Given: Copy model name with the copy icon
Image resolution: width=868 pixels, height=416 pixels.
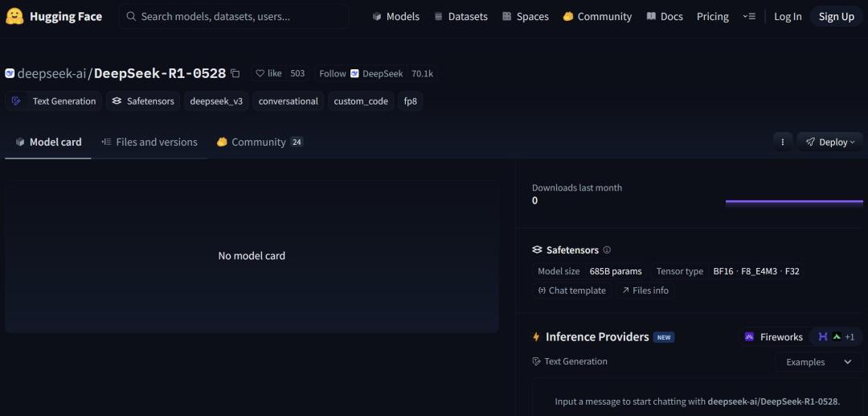Looking at the screenshot, I should (x=235, y=73).
